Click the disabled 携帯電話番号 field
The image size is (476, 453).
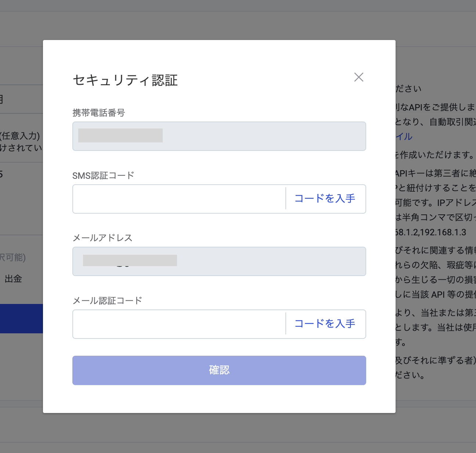pyautogui.click(x=257, y=136)
